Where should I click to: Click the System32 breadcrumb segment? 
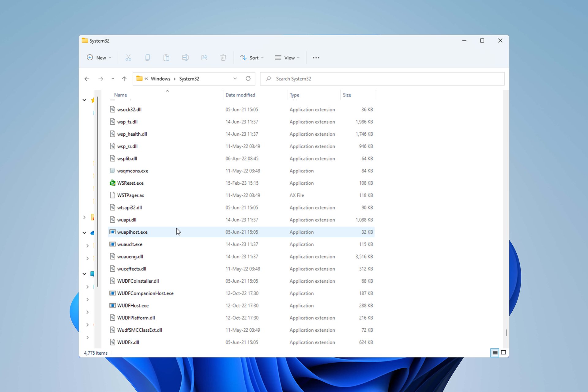tap(189, 79)
